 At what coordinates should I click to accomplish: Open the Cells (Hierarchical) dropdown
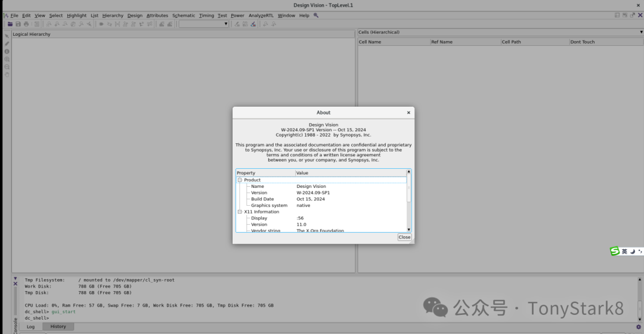pos(641,32)
